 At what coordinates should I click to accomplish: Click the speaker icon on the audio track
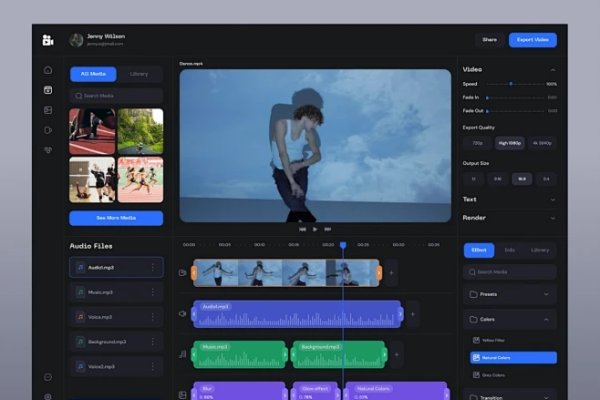pos(182,313)
